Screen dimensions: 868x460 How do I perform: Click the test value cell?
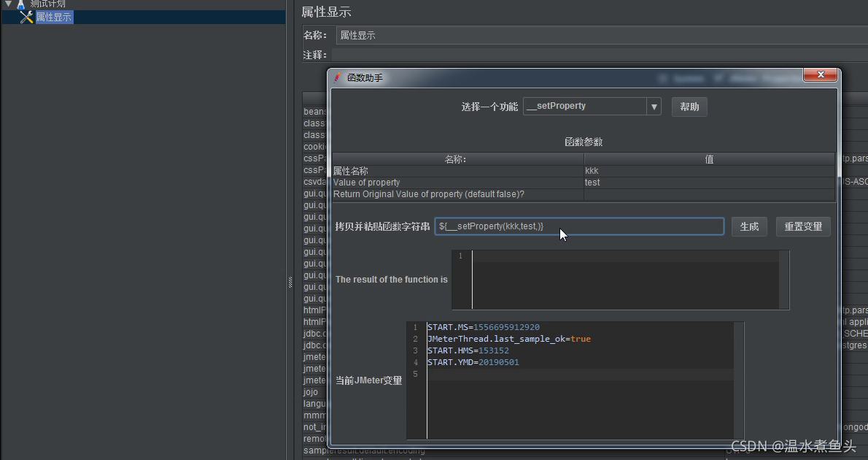[709, 183]
